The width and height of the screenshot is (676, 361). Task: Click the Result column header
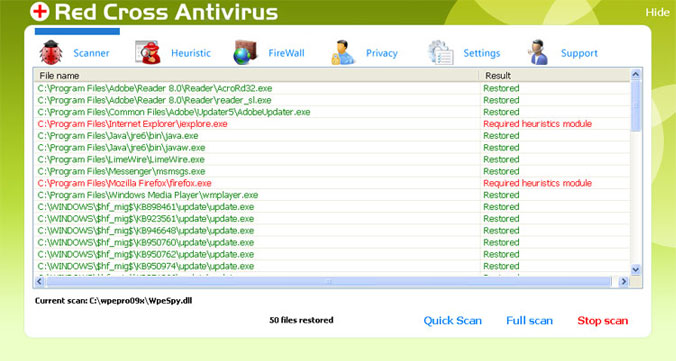click(x=555, y=75)
